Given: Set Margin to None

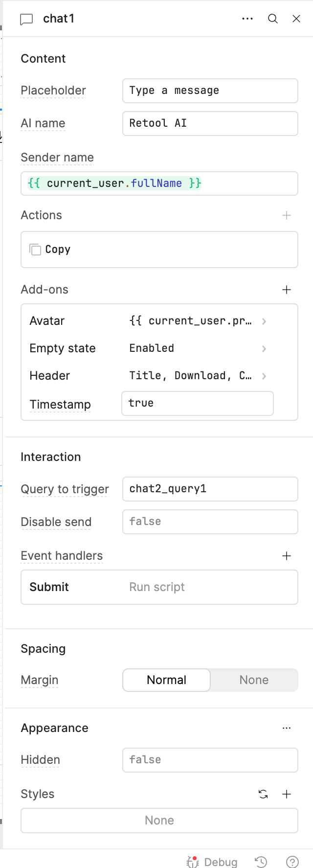Looking at the screenshot, I should [x=254, y=680].
